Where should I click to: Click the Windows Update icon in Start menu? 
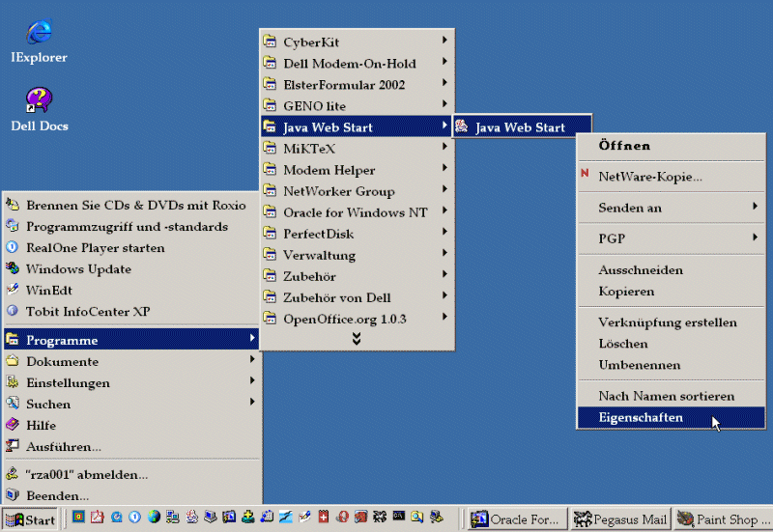coord(13,268)
